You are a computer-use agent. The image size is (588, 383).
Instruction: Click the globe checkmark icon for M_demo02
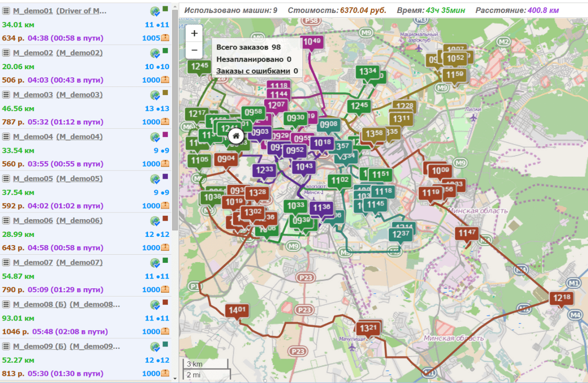coord(155,52)
